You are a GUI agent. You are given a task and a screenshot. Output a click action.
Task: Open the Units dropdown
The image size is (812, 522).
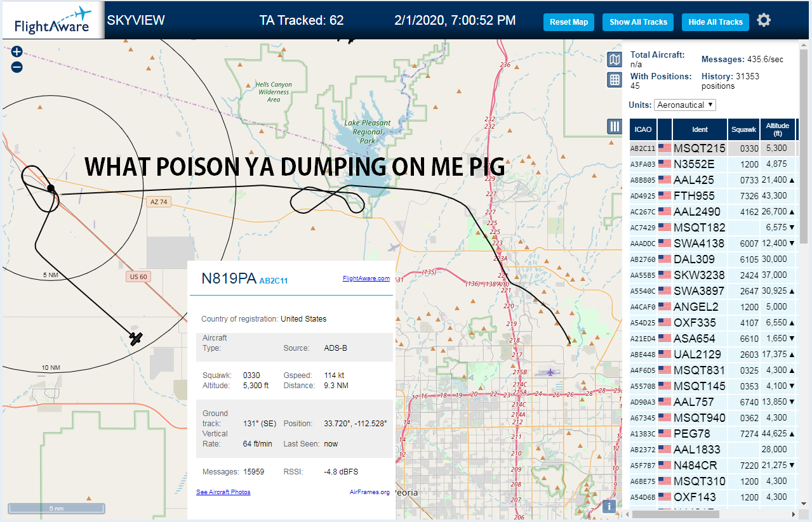click(686, 105)
